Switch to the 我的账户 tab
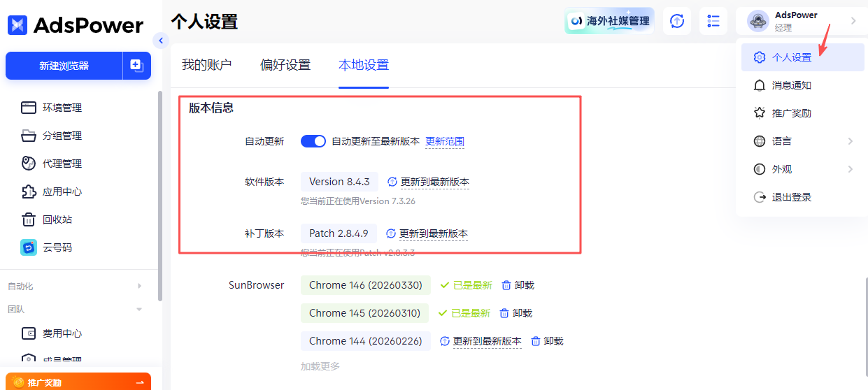This screenshot has height=390, width=868. [206, 65]
